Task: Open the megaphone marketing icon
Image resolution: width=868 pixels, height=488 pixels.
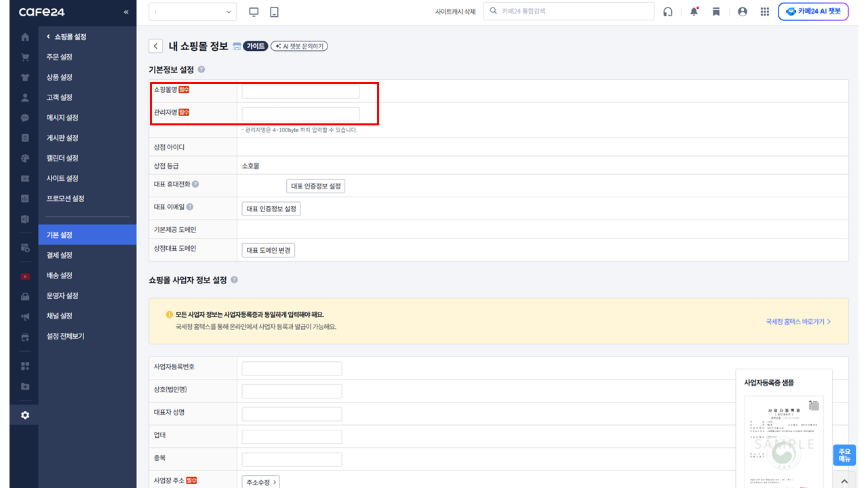Action: click(25, 317)
